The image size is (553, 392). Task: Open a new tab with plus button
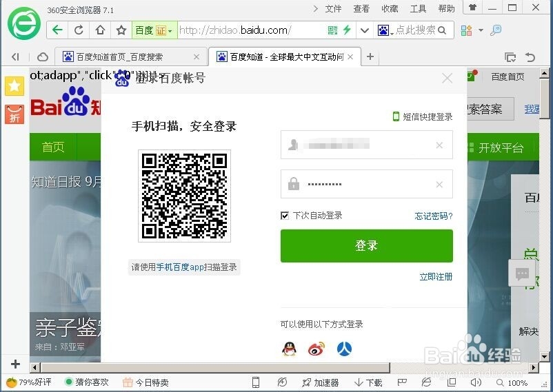(x=370, y=56)
